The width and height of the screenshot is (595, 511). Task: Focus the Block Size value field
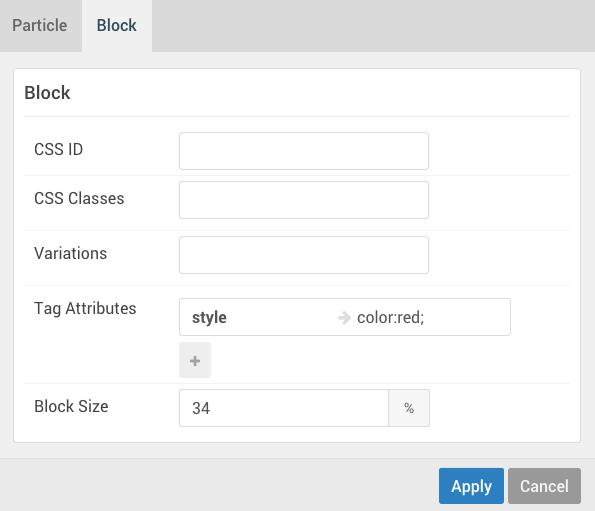click(x=284, y=408)
